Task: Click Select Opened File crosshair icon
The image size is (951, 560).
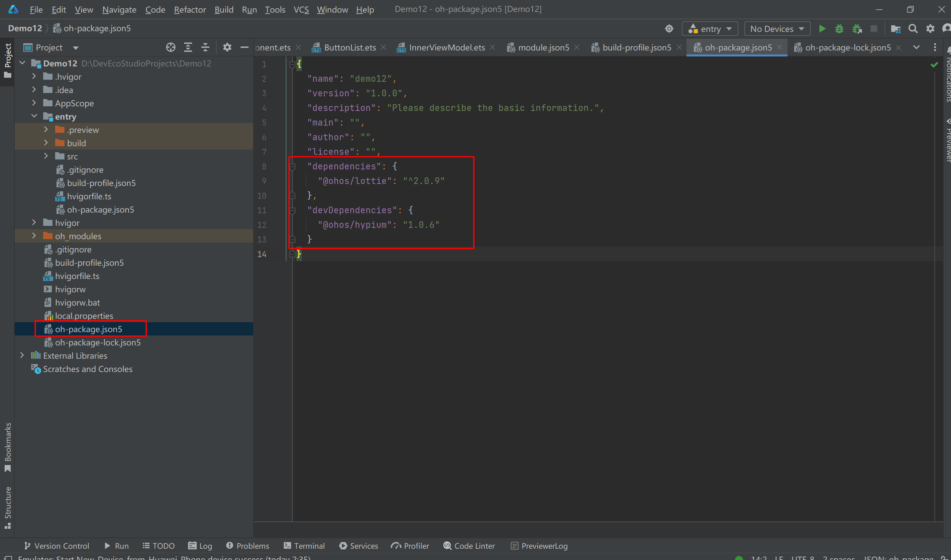Action: [x=171, y=47]
